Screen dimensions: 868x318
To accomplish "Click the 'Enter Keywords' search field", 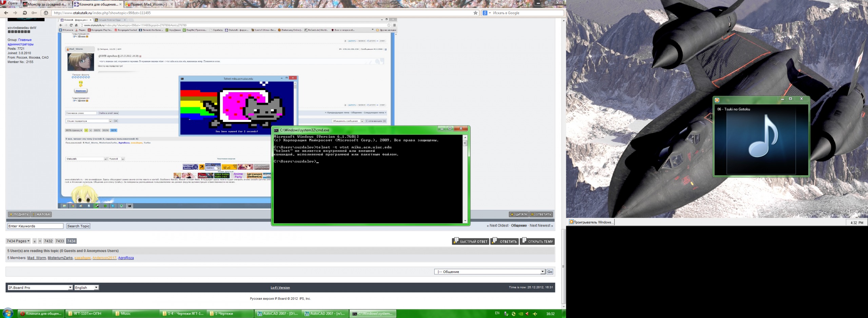I will coord(35,226).
